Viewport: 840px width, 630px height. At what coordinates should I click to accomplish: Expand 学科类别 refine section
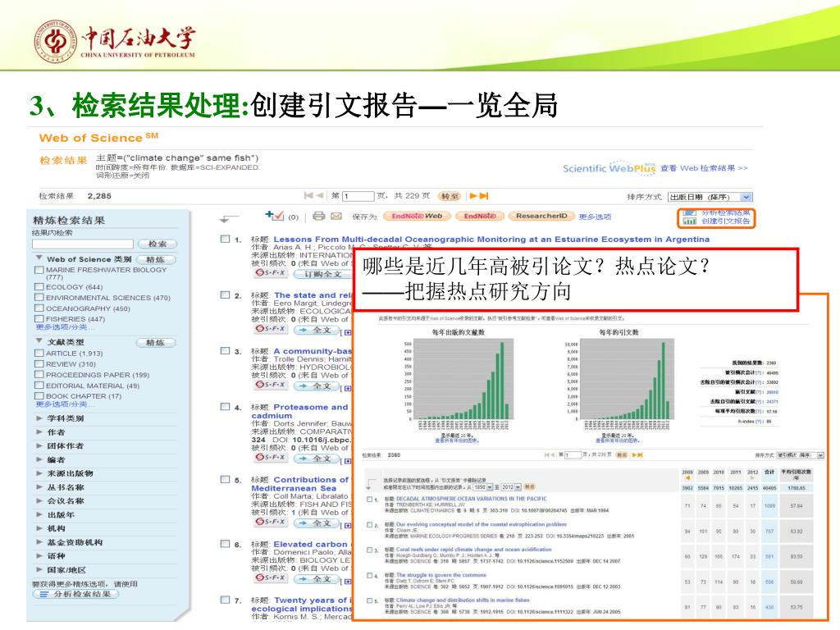(39, 418)
